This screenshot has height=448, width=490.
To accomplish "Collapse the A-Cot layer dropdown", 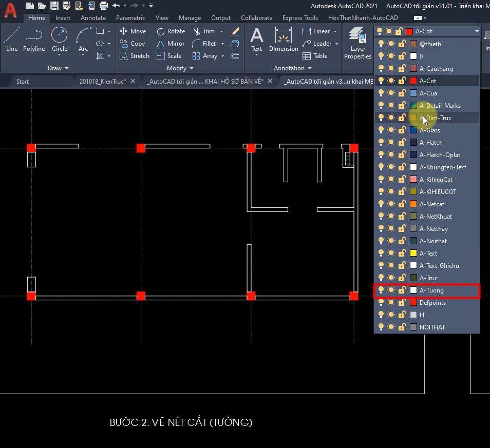I will point(476,31).
